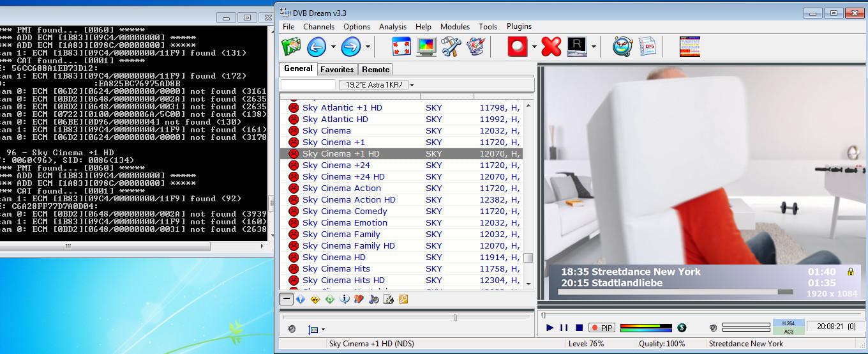Open dropdown arrow beside forward arrow
Screen dimensions: 868x354
[368, 47]
